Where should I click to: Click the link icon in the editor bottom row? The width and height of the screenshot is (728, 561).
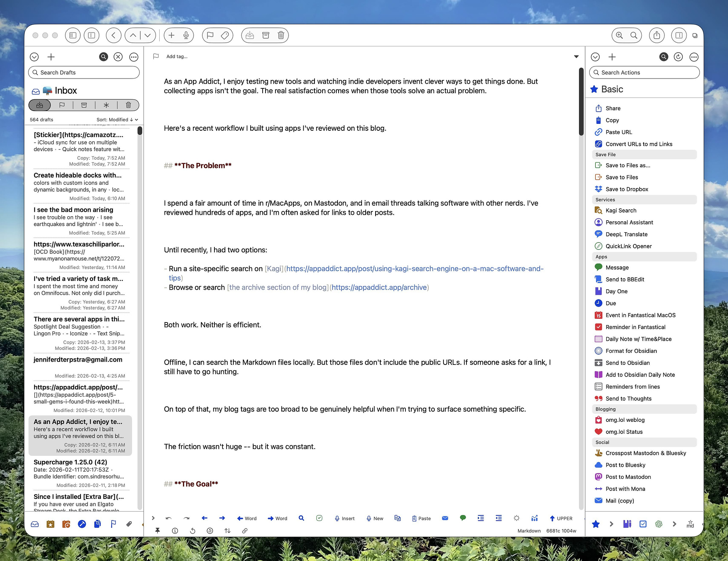(245, 531)
